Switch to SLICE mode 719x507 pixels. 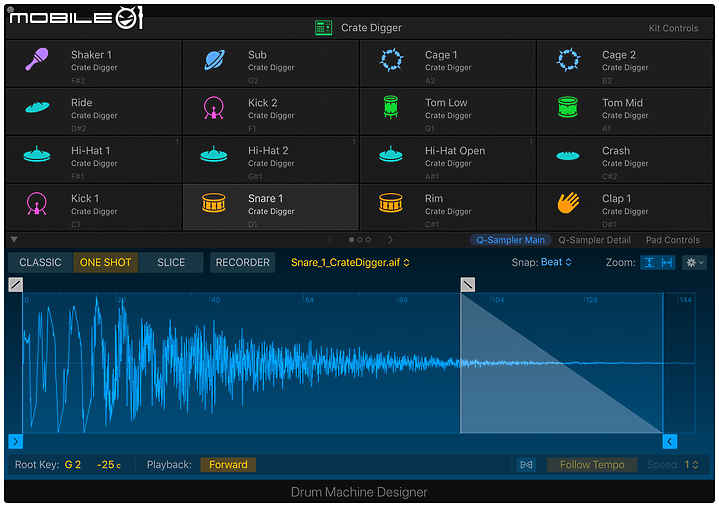[x=171, y=263]
